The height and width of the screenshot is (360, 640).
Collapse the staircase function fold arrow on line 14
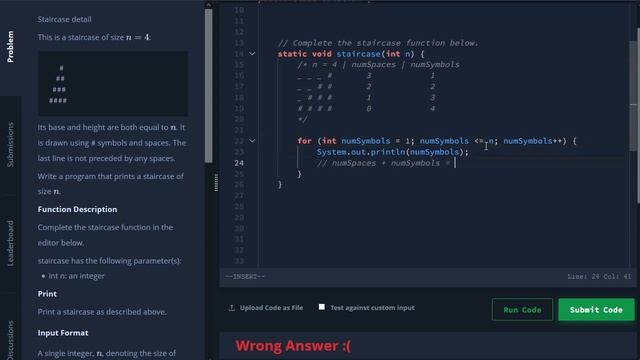[252, 53]
